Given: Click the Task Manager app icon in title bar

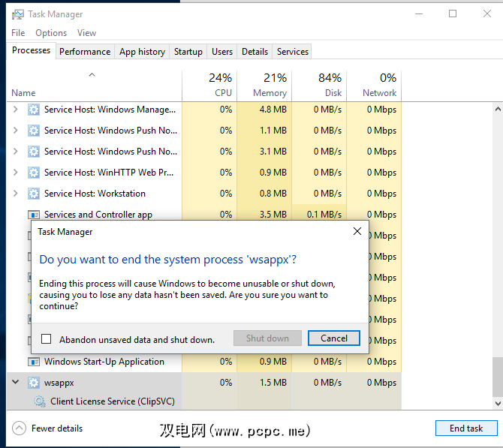Looking at the screenshot, I should tap(18, 14).
